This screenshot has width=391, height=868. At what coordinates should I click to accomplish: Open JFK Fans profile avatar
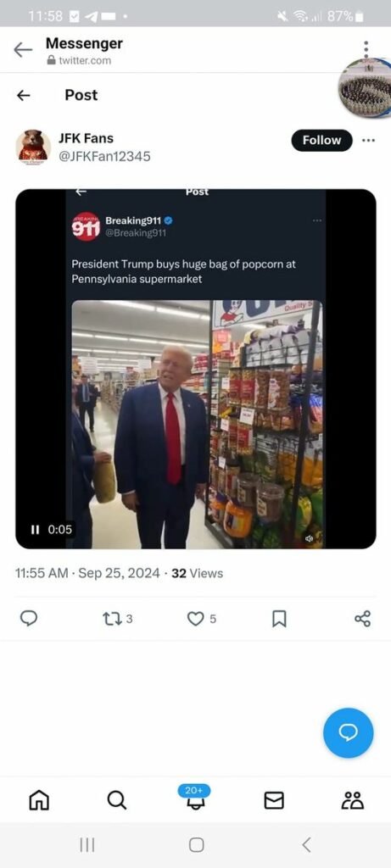(x=33, y=147)
